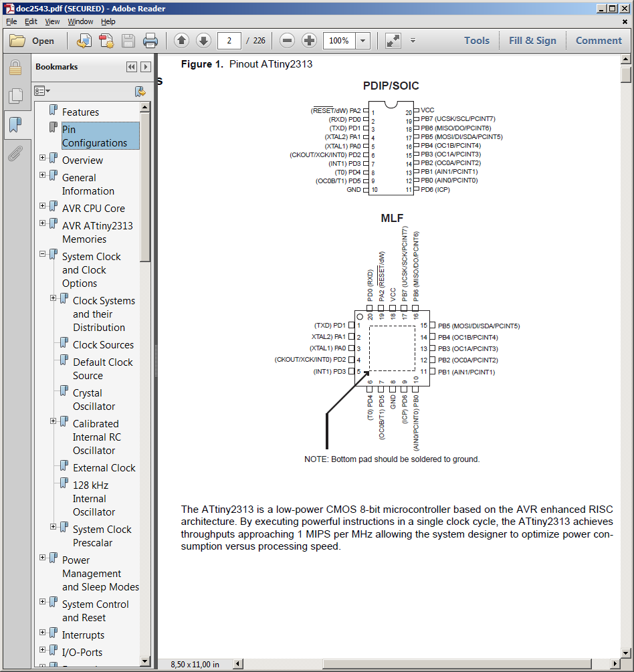Zoom out with minus button
The image size is (634, 672).
287,41
